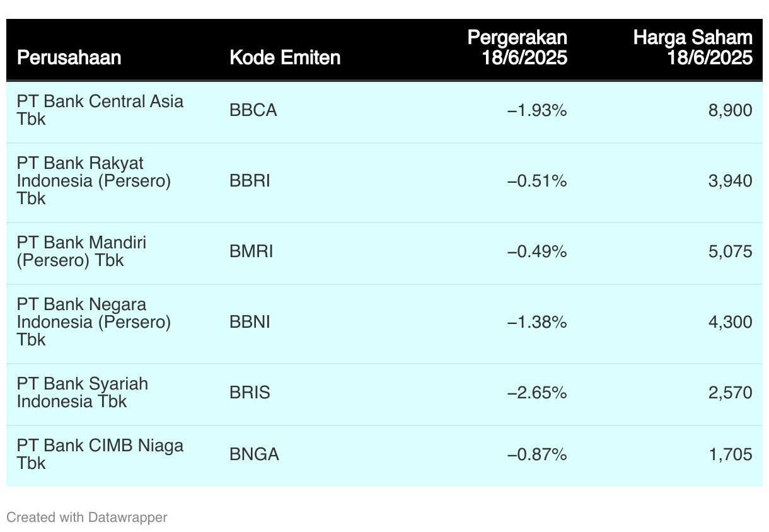Select PT Bank Mandiri (Persero) Tbk row
Image resolution: width=769 pixels, height=532 pixels.
(384, 252)
